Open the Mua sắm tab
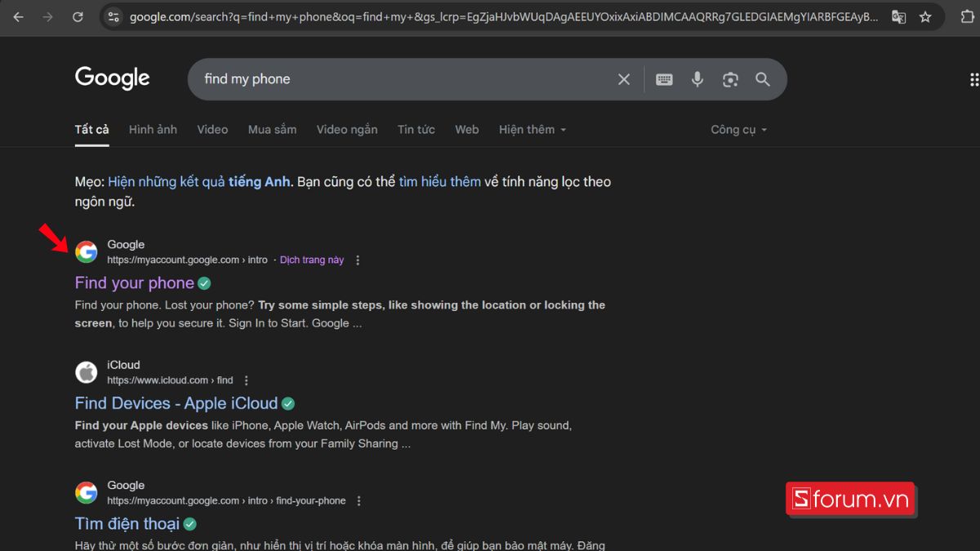Image resolution: width=980 pixels, height=551 pixels. pos(272,129)
